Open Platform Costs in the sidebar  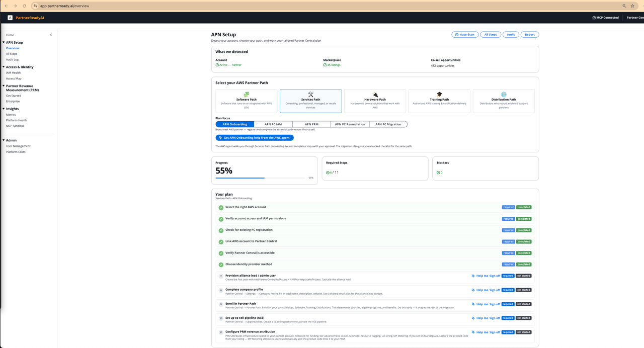tap(16, 152)
